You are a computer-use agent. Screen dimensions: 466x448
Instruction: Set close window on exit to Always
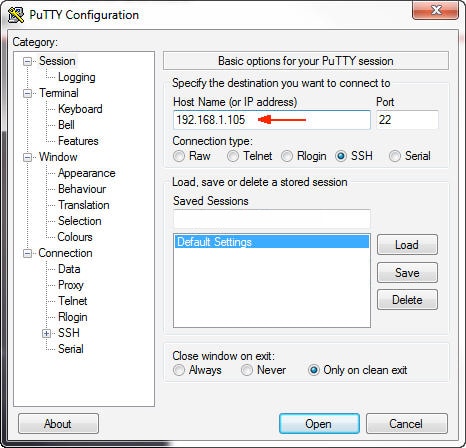179,370
